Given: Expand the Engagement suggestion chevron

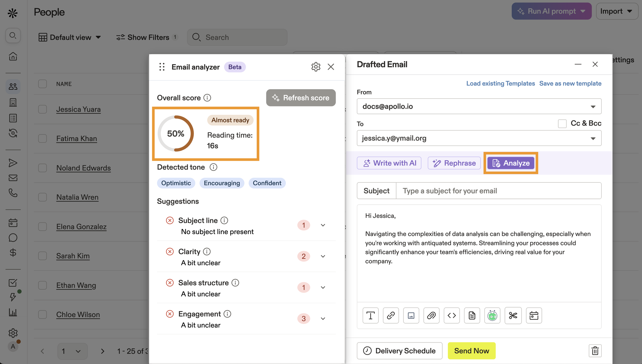Looking at the screenshot, I should [323, 318].
